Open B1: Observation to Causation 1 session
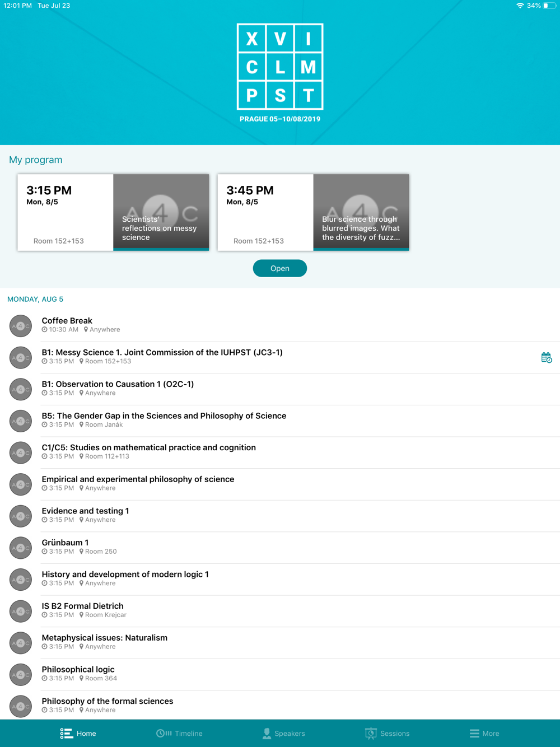 click(x=280, y=389)
